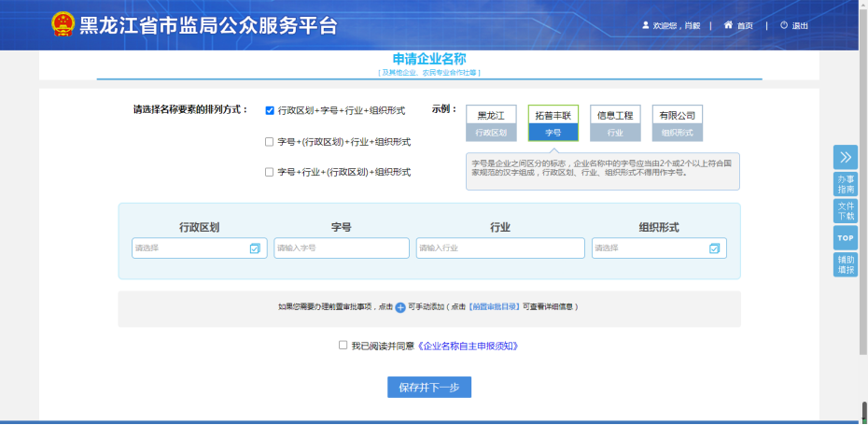Select the 信息工程 行业 example card
The width and height of the screenshot is (868, 425).
coord(615,123)
